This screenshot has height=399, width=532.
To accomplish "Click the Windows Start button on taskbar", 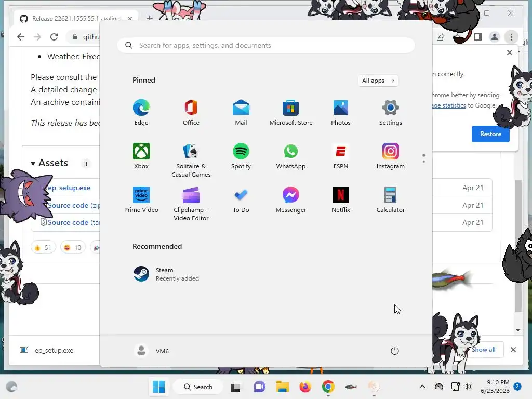I will pyautogui.click(x=159, y=387).
